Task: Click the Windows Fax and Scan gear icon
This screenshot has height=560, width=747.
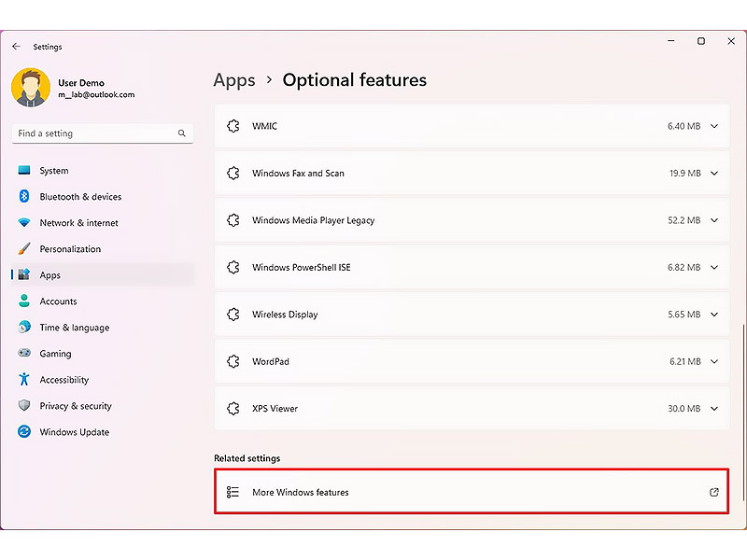Action: 233,174
